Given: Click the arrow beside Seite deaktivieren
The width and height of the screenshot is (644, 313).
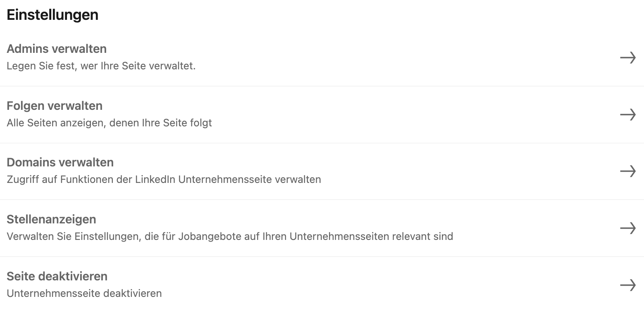Looking at the screenshot, I should point(627,285).
